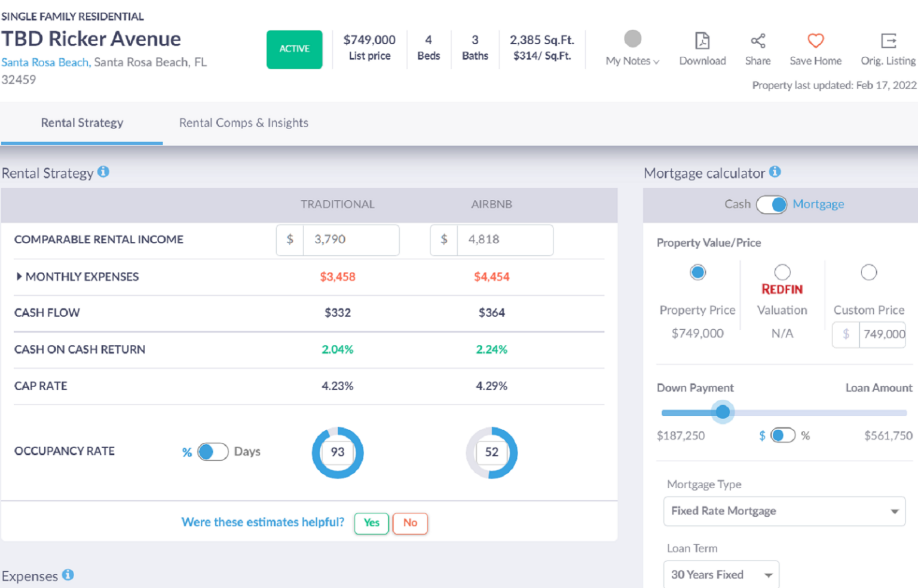This screenshot has height=588, width=918.
Task: Click the Expenses info icon
Action: pos(68,575)
